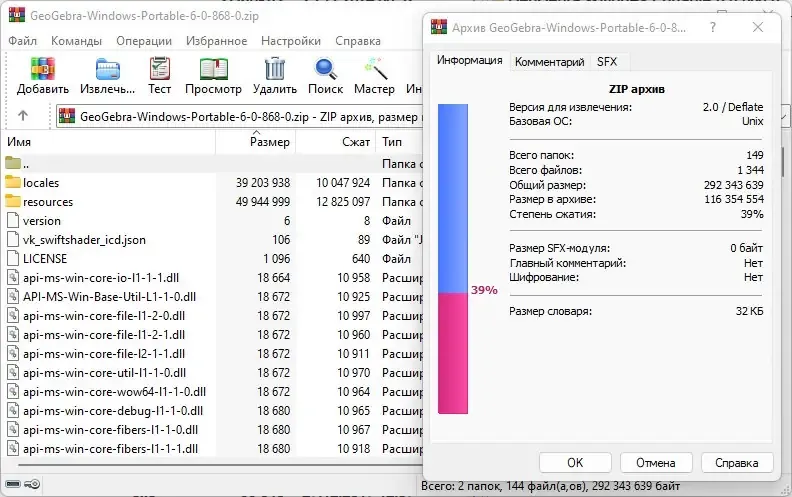792x497 pixels.
Task: Click the API-MS-Win-Base-Util-L1-1-0.dll file icon
Action: (13, 296)
